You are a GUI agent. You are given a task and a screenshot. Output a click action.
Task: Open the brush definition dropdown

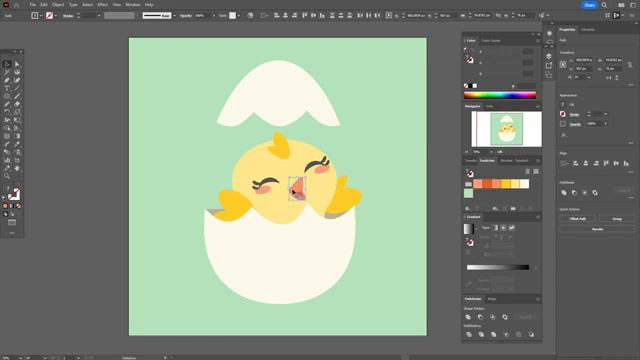pos(175,16)
